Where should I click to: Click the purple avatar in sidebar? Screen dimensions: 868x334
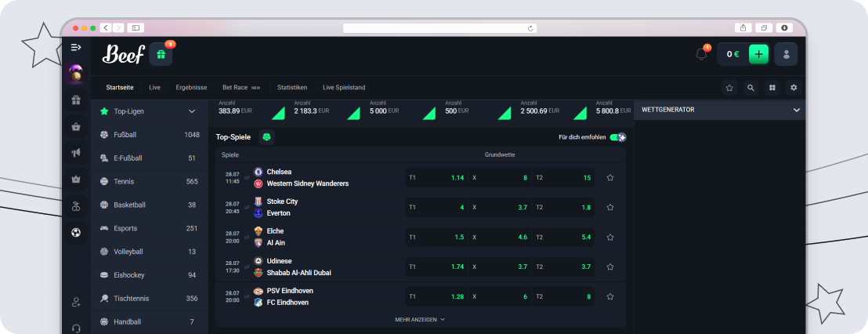click(x=76, y=73)
